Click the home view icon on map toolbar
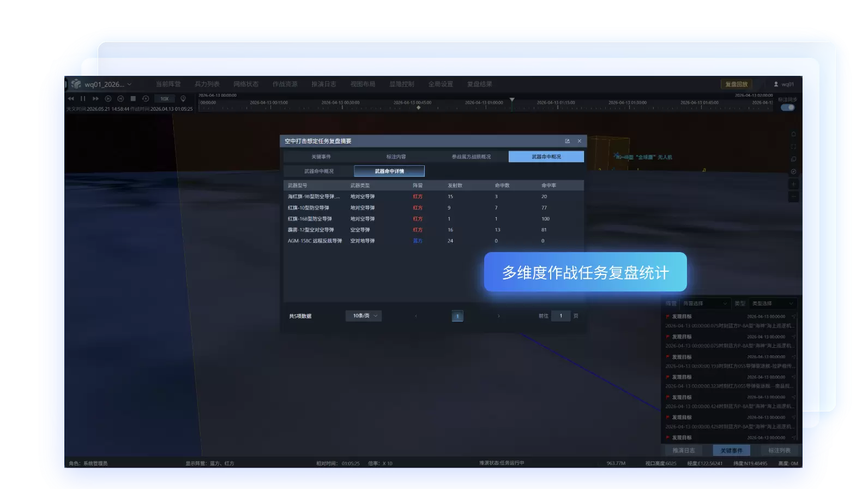The image size is (868, 489). [x=793, y=134]
